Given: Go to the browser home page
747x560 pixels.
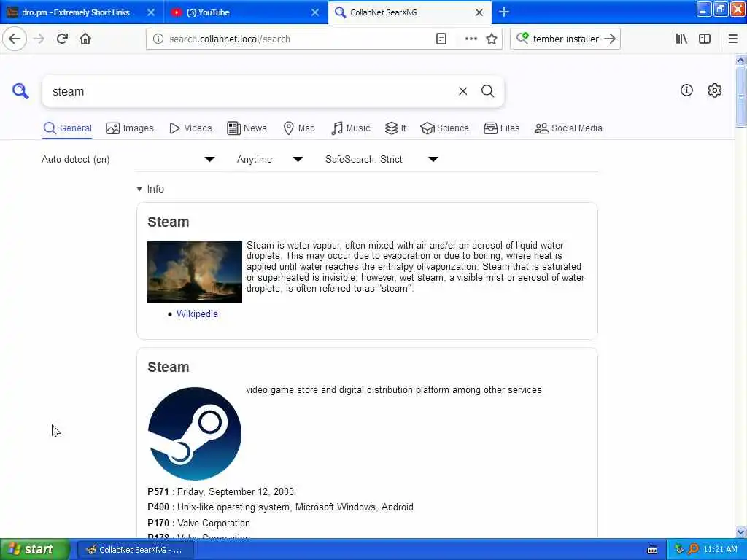Looking at the screenshot, I should tap(85, 39).
